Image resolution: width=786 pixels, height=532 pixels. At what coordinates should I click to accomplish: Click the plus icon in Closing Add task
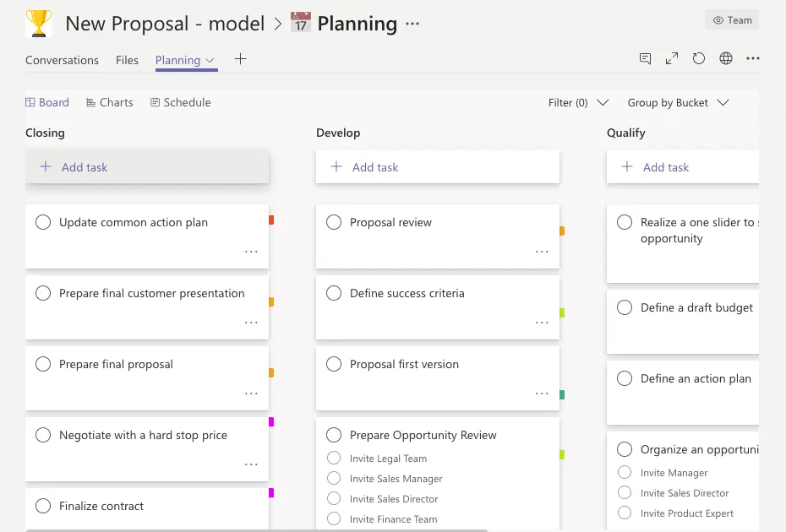pos(46,167)
